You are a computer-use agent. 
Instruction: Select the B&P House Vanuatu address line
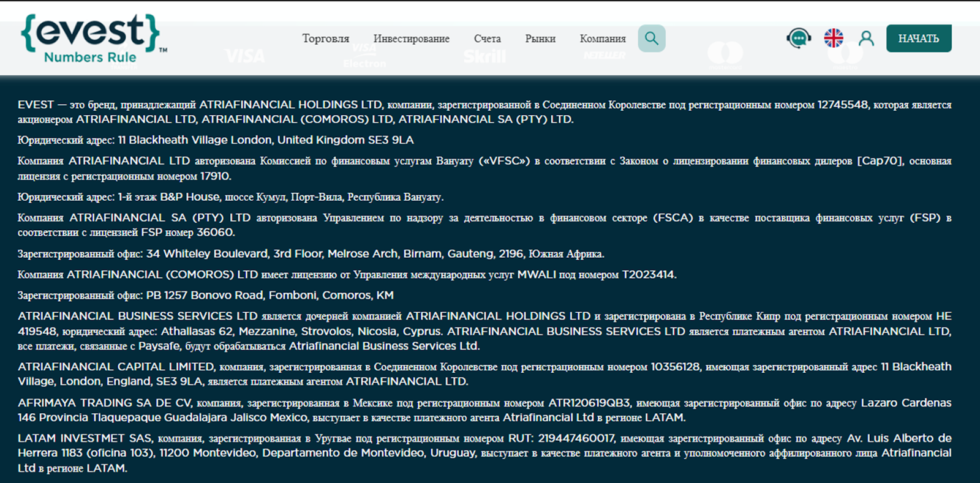(x=230, y=197)
